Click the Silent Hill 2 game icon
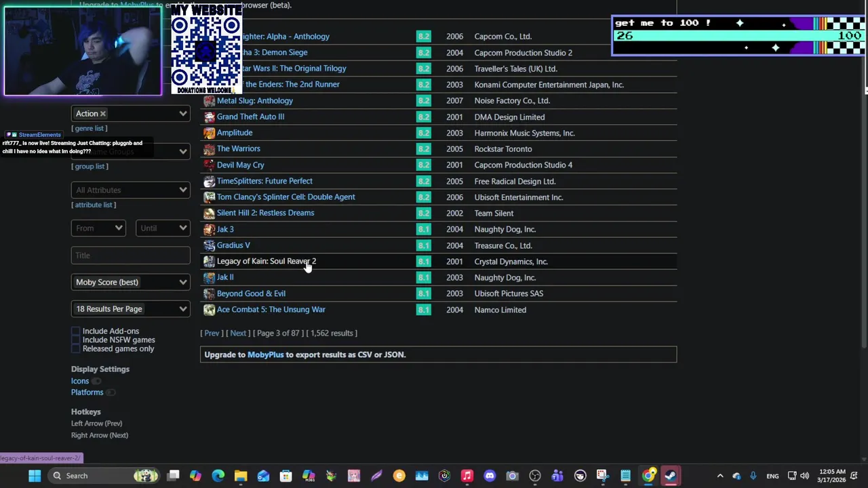This screenshot has width=868, height=488. coord(209,213)
